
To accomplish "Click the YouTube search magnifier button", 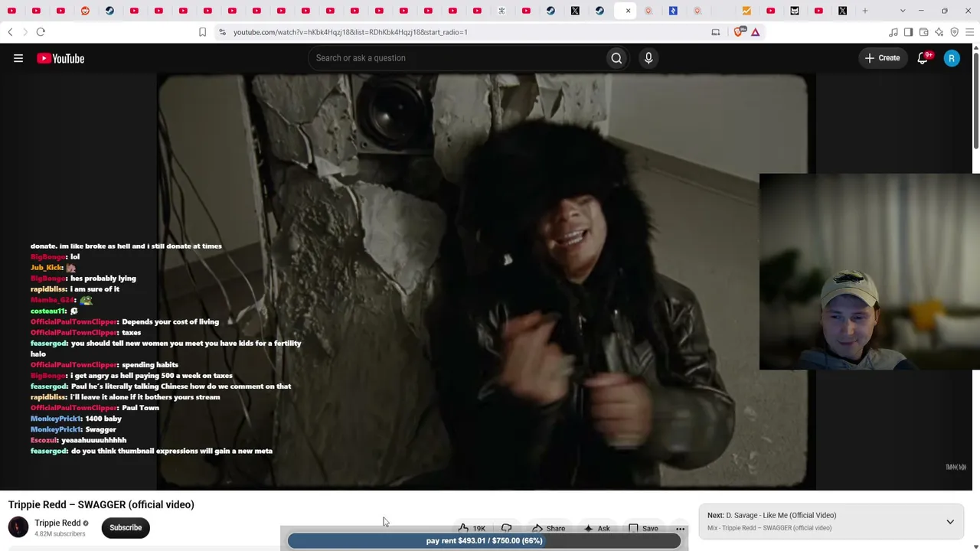I will [x=616, y=58].
